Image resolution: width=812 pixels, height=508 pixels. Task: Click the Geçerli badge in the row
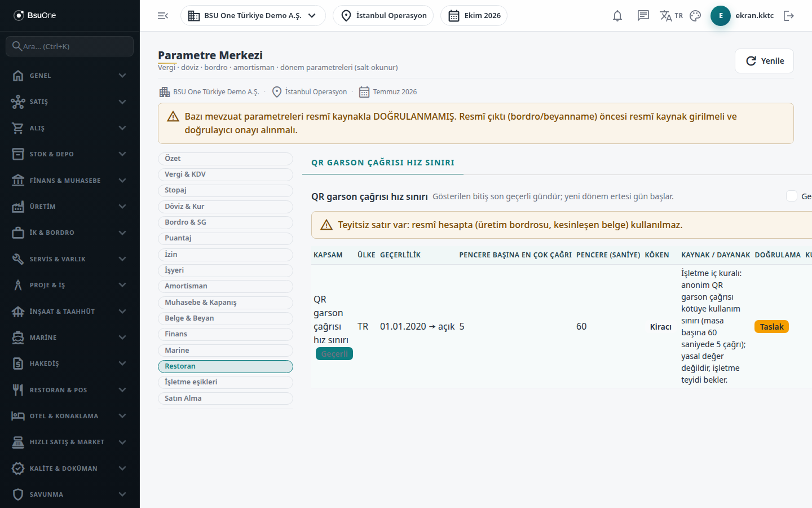[x=334, y=354]
